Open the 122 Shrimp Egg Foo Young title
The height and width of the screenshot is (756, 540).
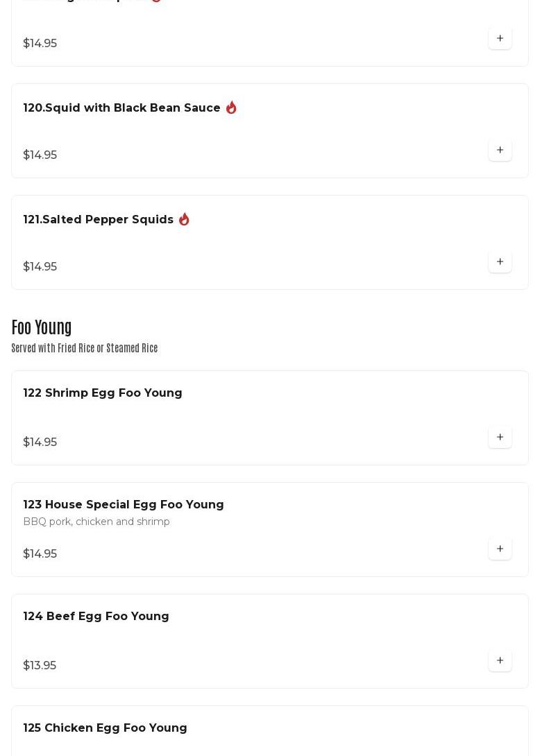point(103,393)
